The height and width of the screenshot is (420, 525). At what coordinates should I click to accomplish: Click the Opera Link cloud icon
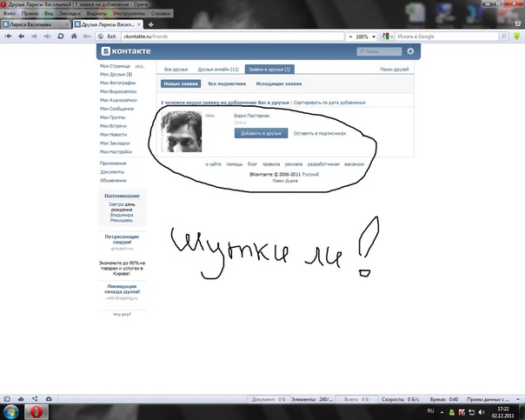pyautogui.click(x=21, y=399)
